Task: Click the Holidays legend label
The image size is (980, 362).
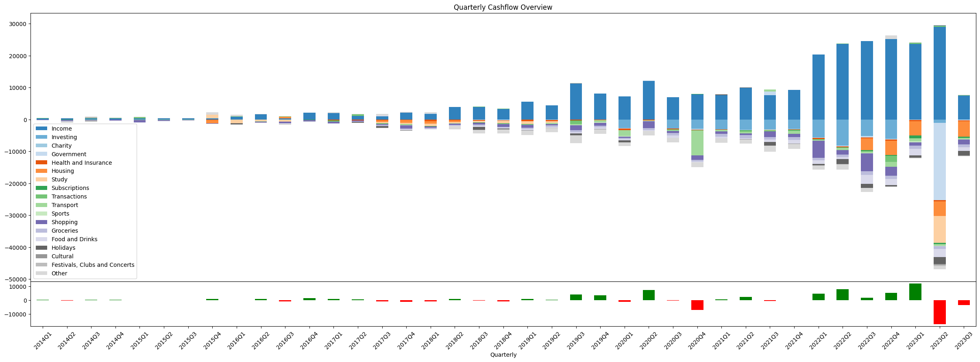Action: click(63, 248)
